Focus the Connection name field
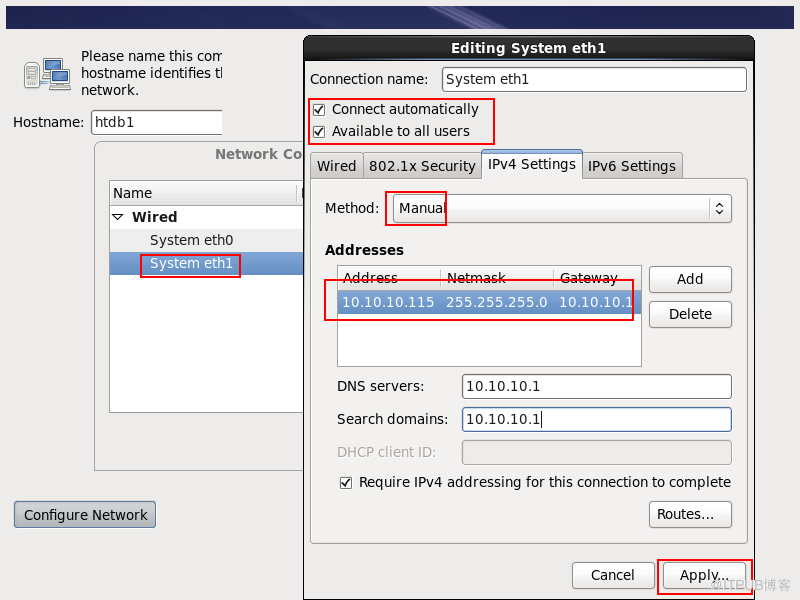The image size is (800, 600). [594, 80]
